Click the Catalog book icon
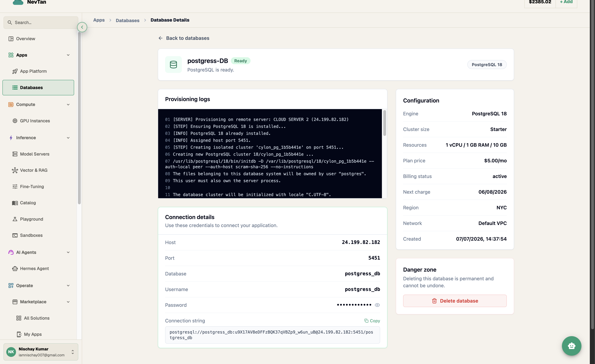This screenshot has height=364, width=595. [x=15, y=203]
